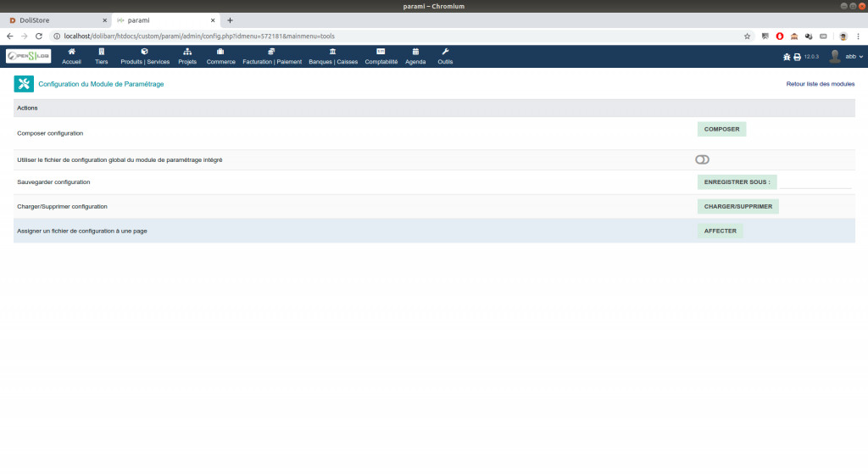This screenshot has height=474, width=868.
Task: Click the print page icon
Action: [797, 57]
